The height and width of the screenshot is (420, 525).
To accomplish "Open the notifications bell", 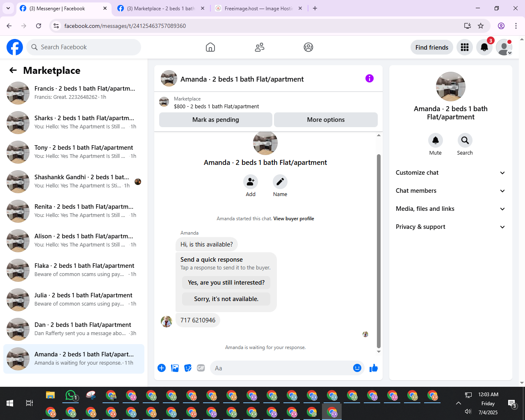I will pyautogui.click(x=484, y=47).
